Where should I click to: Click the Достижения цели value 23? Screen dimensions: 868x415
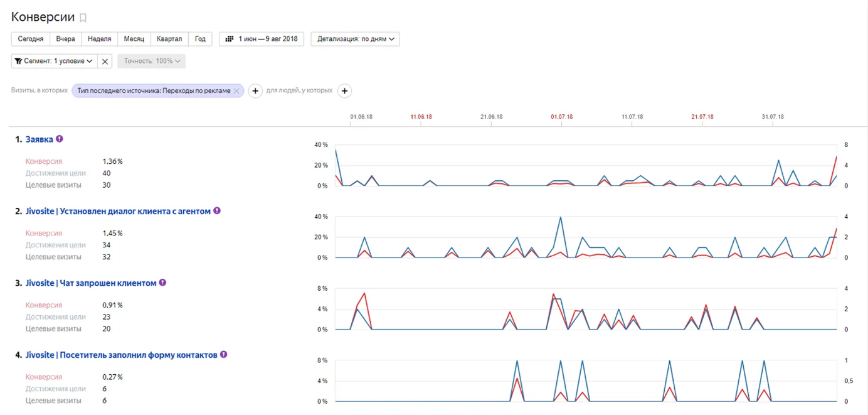107,317
